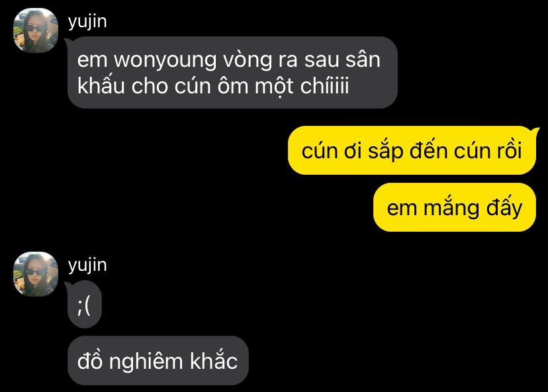This screenshot has height=392, width=548.
Task: Tap the word 'rồi' ending the first yellow bubble
Action: click(x=507, y=151)
